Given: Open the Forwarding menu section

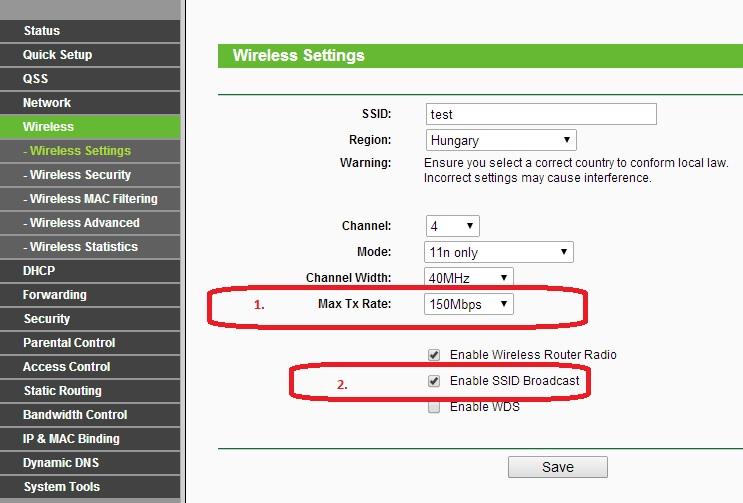Looking at the screenshot, I should 90,295.
